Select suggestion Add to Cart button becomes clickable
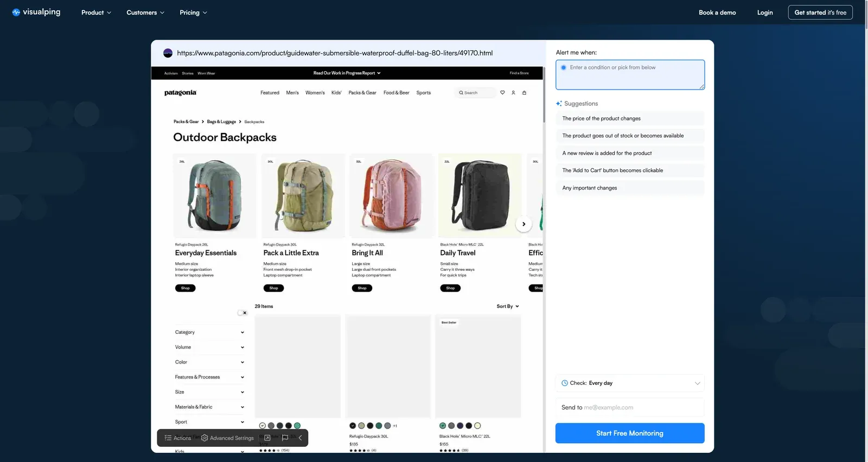 pos(630,170)
